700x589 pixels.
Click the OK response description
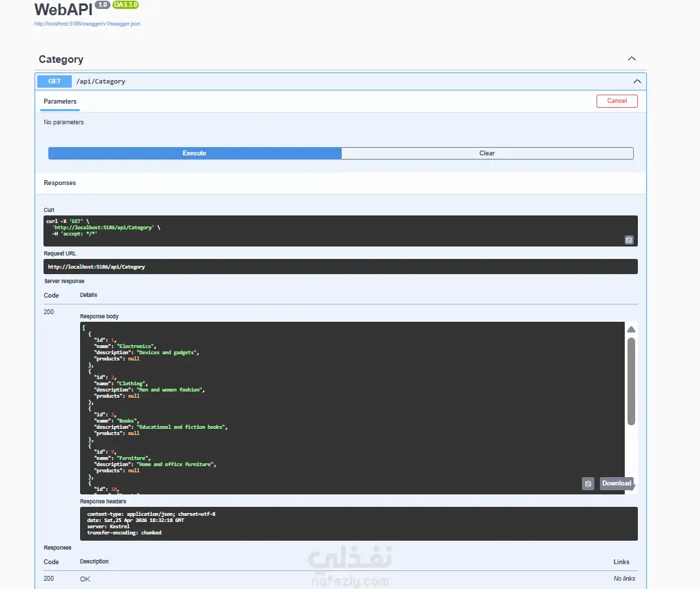pyautogui.click(x=85, y=579)
